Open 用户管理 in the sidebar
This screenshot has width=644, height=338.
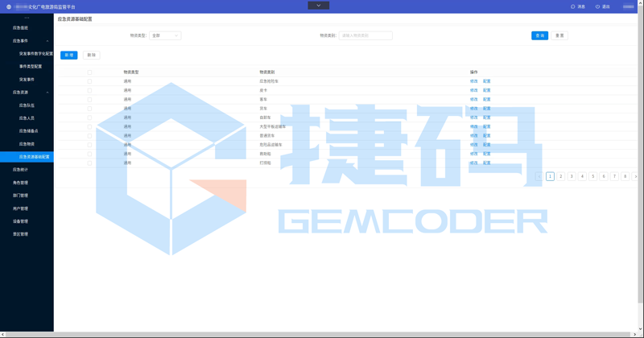pos(20,208)
